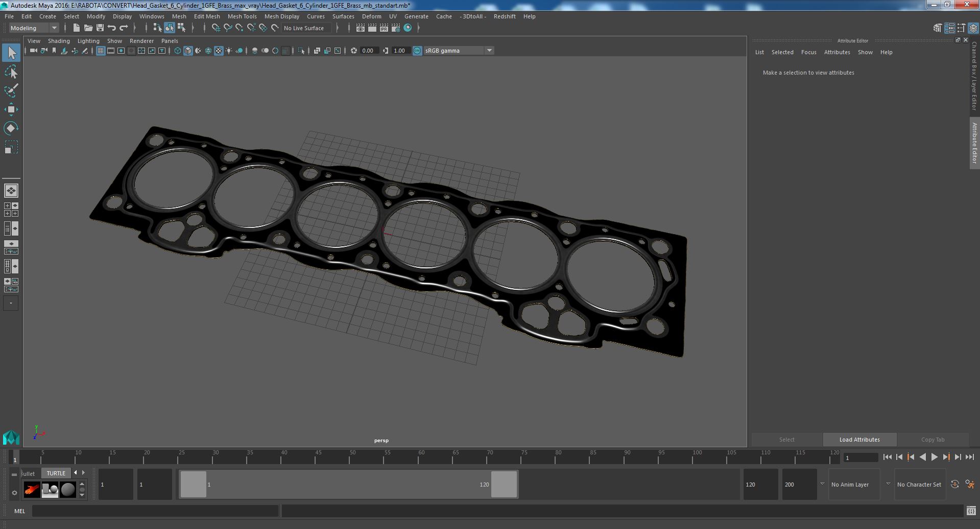Viewport: 980px width, 529px height.
Task: Open Hypershade teal circle icon
Action: tap(408, 28)
